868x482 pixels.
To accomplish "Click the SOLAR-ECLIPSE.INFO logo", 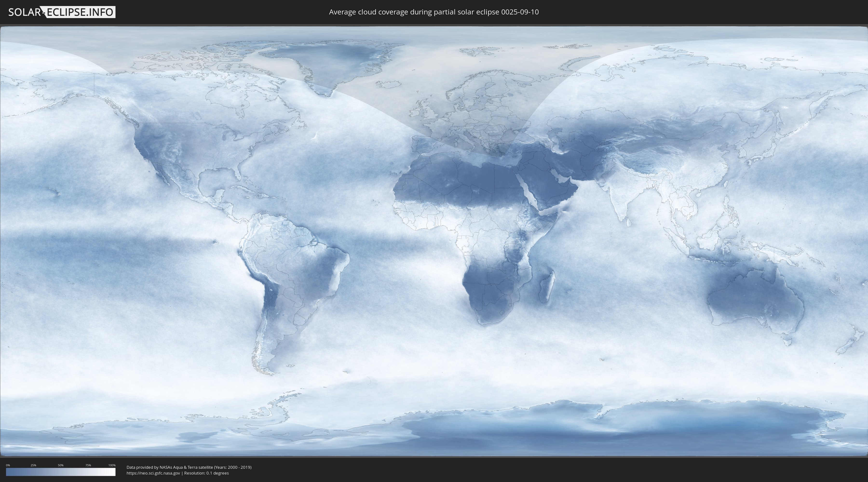I will tap(62, 12).
